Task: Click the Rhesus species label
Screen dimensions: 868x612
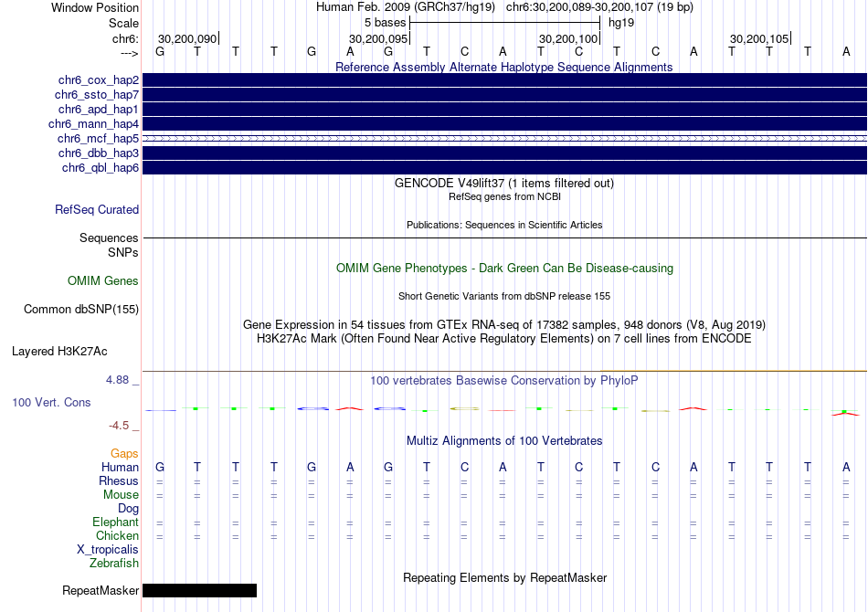Action: pyautogui.click(x=119, y=481)
